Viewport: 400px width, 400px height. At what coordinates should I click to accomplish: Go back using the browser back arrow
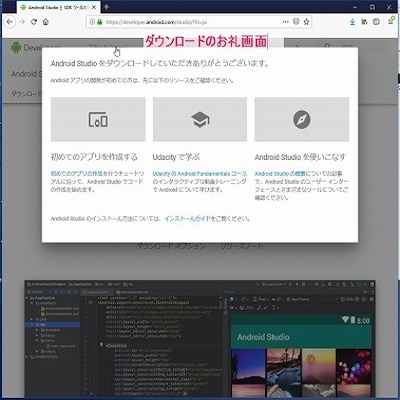tap(9, 22)
